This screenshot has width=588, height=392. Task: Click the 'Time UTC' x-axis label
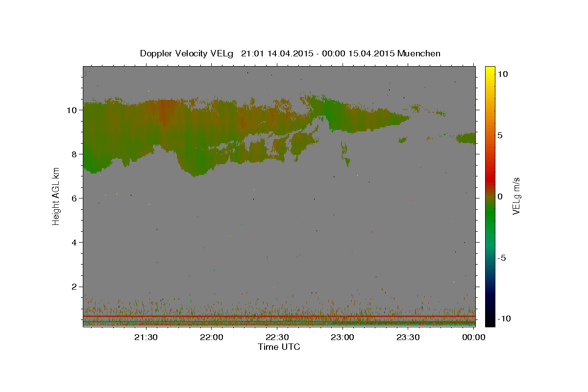pyautogui.click(x=279, y=347)
